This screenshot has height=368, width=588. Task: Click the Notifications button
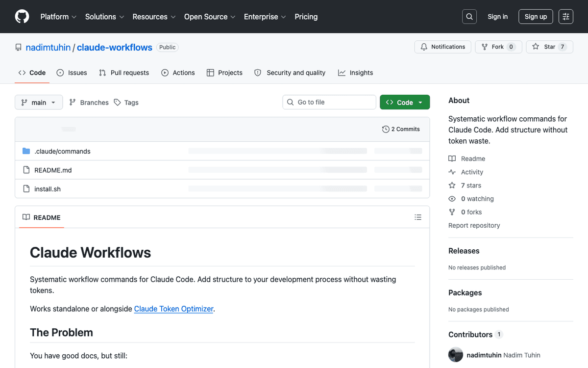tap(443, 47)
